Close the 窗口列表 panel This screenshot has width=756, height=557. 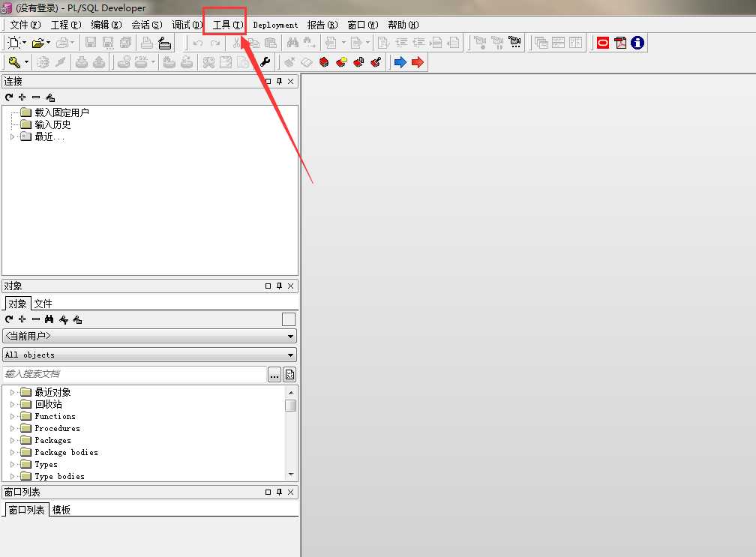(x=291, y=492)
